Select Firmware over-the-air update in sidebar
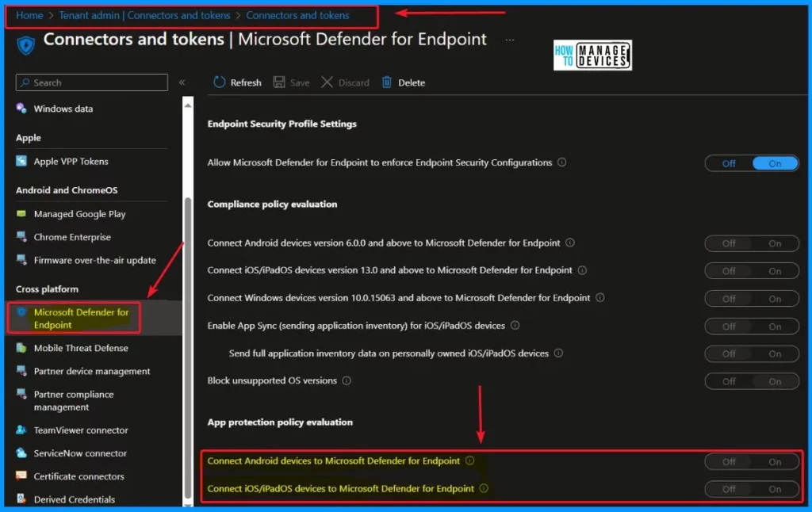Screen dimensions: 812x512 coord(95,261)
